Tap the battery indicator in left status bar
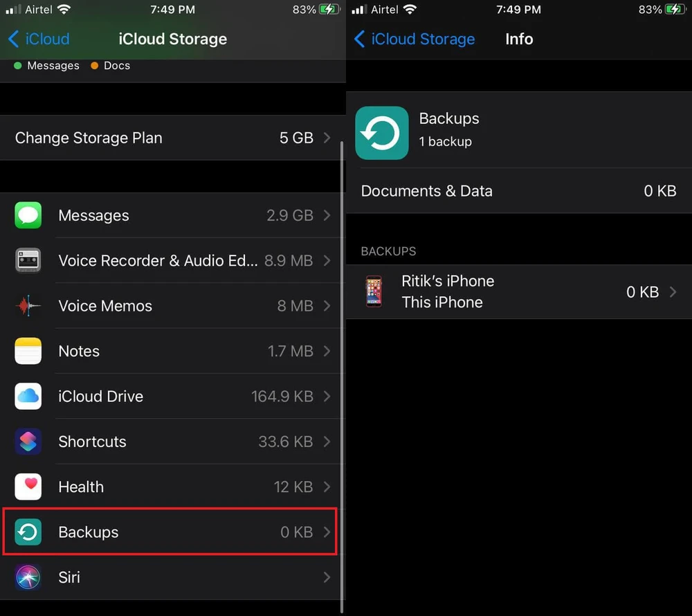Viewport: 692px width, 616px height. coord(329,10)
